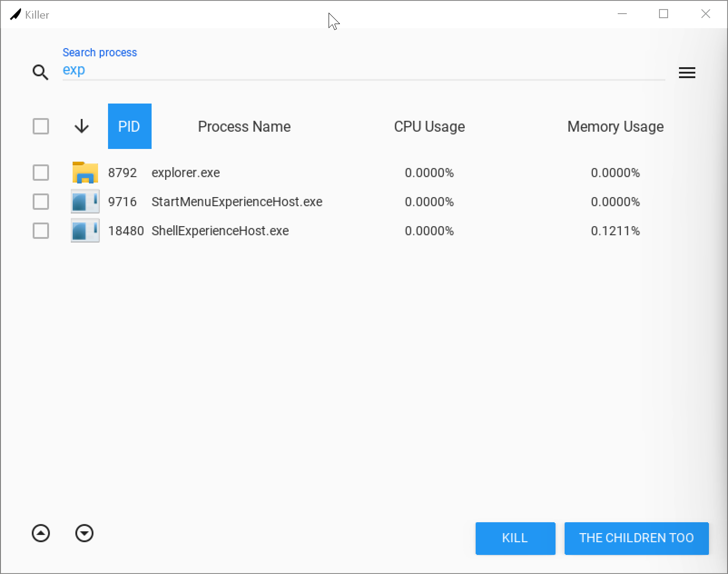Click the Killer app logo in title bar

click(x=15, y=15)
